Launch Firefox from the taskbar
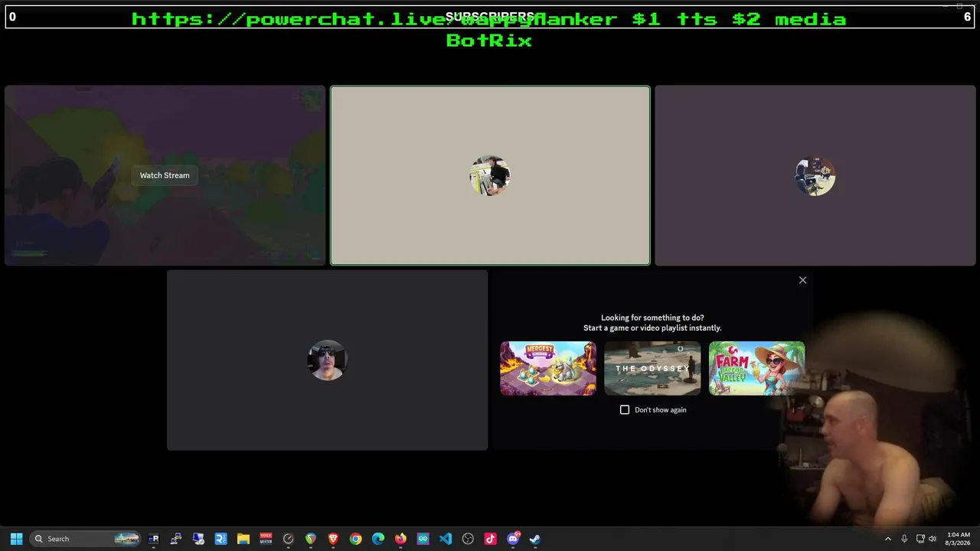The width and height of the screenshot is (980, 551). click(400, 539)
